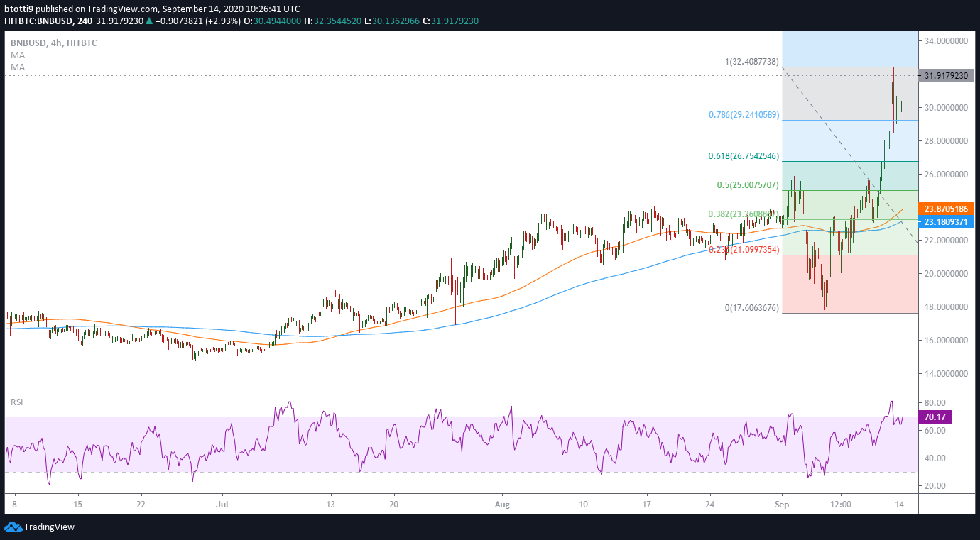Select the O:30.4944000 open value

tap(272, 21)
